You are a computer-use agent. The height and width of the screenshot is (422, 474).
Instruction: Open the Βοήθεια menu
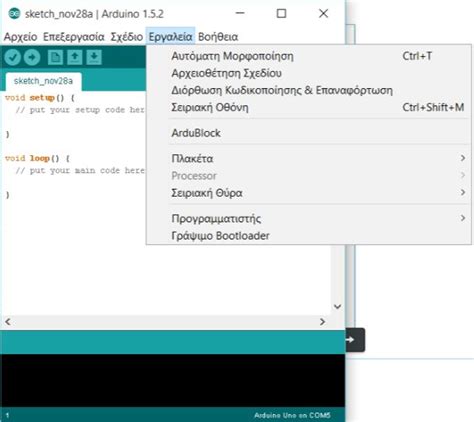tap(218, 37)
